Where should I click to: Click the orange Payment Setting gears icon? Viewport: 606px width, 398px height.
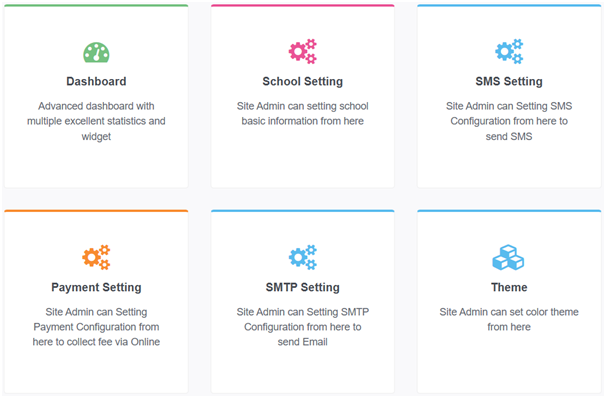point(96,257)
